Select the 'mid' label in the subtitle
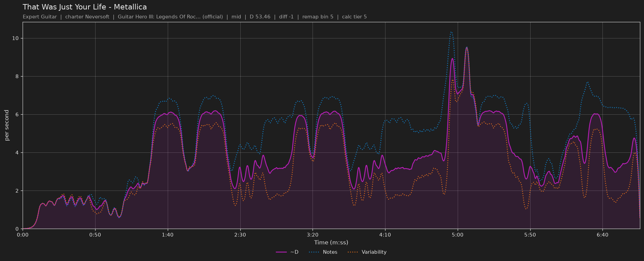The image size is (644, 261). (236, 17)
